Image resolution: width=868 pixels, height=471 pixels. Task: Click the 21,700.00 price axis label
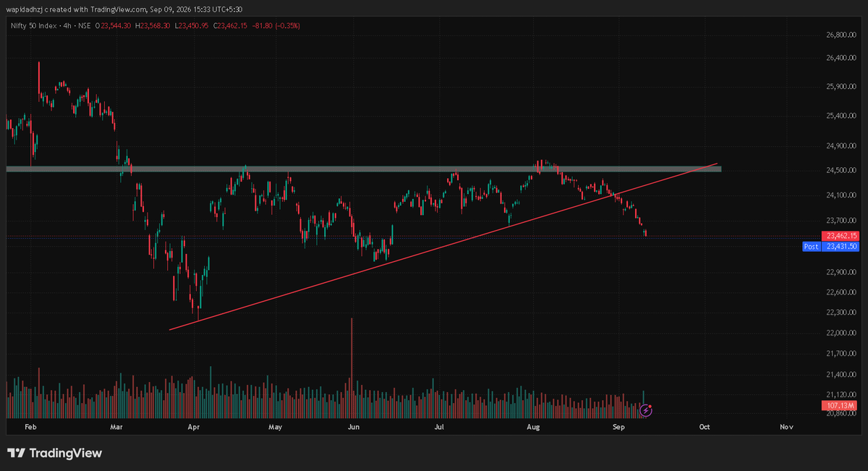(x=842, y=354)
